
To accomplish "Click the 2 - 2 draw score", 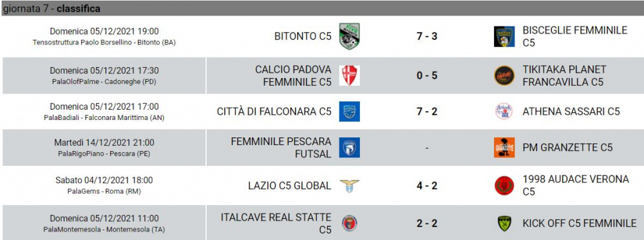I will 427,223.
